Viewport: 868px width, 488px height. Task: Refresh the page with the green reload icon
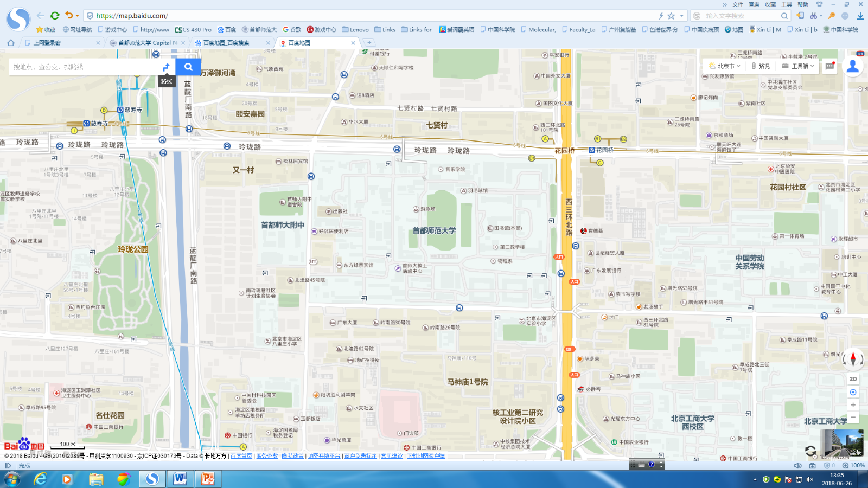[x=55, y=16]
